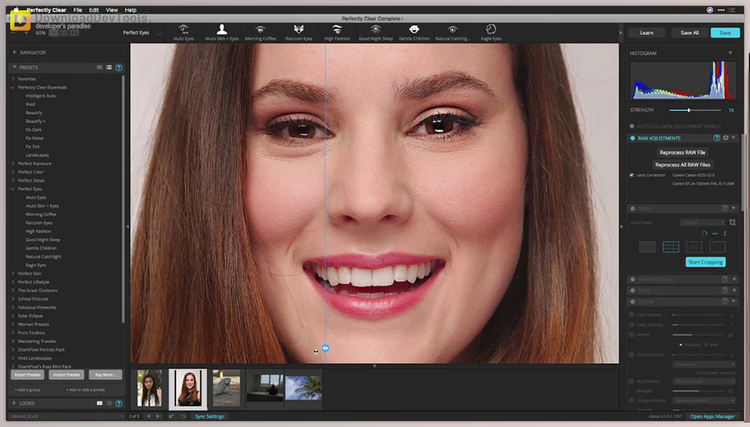Open Looks panel help icon
The height and width of the screenshot is (427, 750).
pos(119,404)
